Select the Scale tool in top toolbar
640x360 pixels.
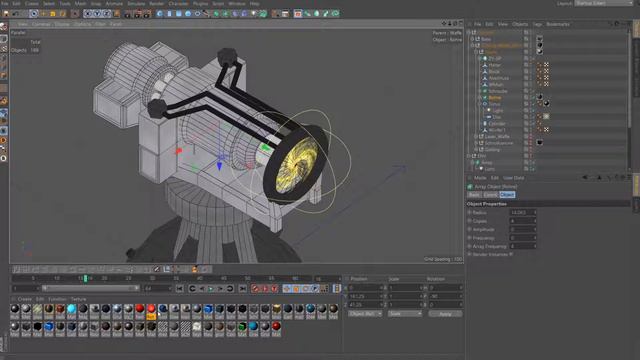[x=53, y=13]
